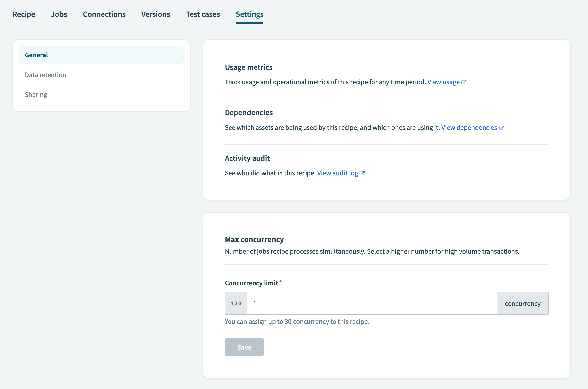
Task: Click external link icon beside View dependencies
Action: coord(502,128)
